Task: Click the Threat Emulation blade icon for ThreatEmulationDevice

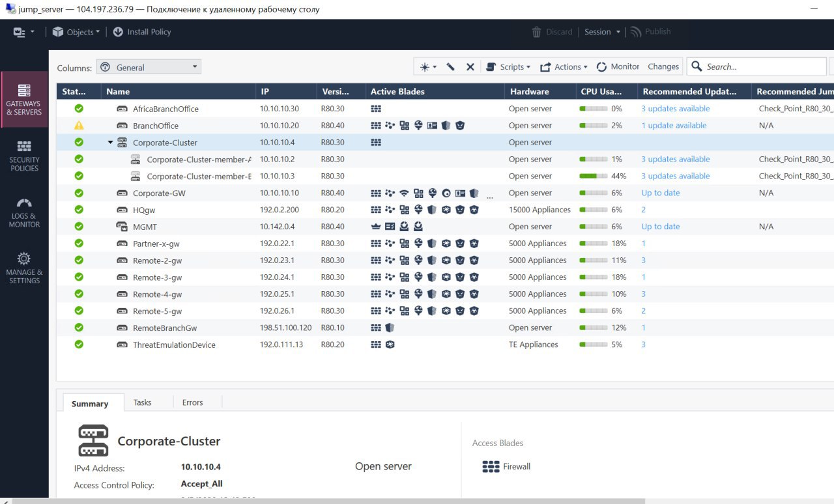Action: click(390, 344)
